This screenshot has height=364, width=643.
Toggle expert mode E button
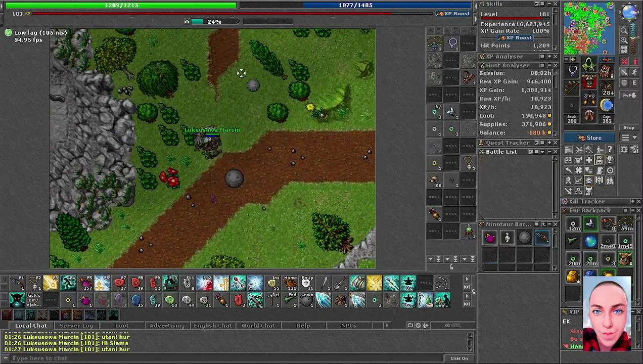[635, 83]
